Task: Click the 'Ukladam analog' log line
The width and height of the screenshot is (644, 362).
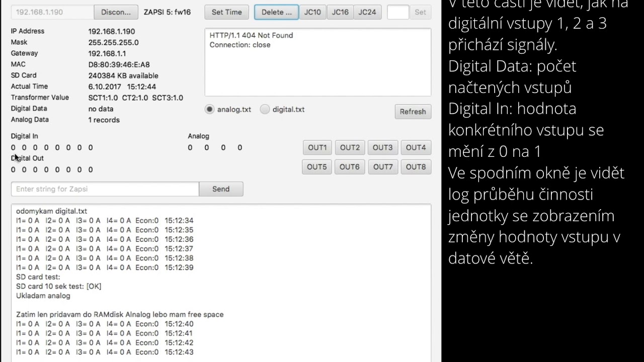Action: (43, 296)
